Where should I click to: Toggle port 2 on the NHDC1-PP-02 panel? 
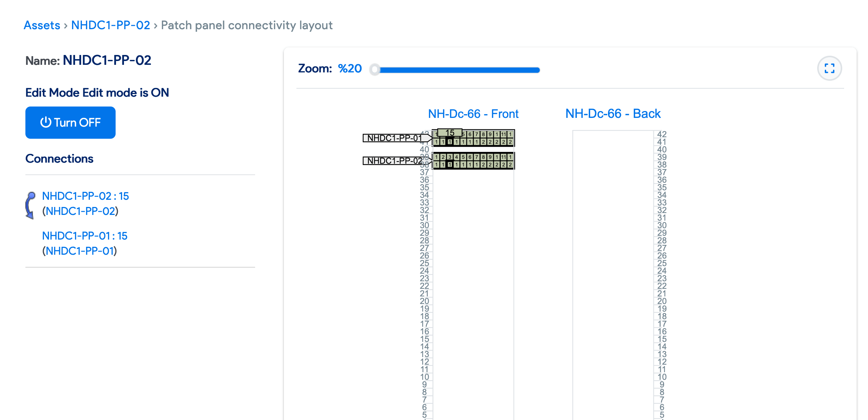click(x=443, y=157)
